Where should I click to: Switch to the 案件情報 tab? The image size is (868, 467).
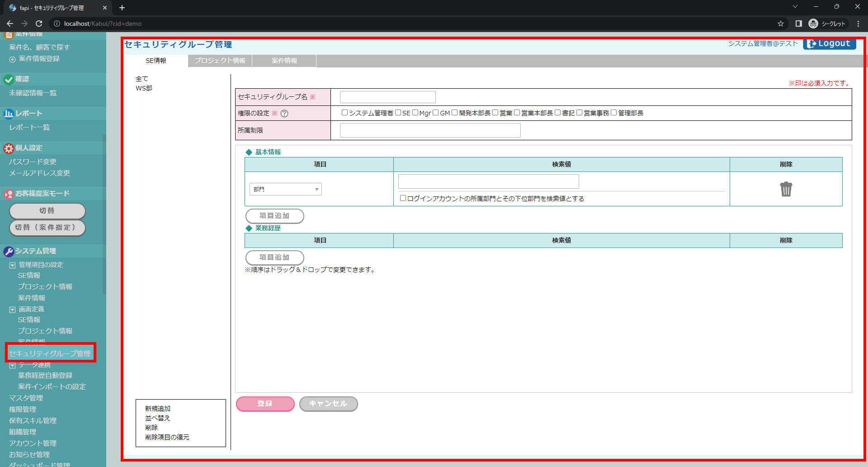point(284,61)
